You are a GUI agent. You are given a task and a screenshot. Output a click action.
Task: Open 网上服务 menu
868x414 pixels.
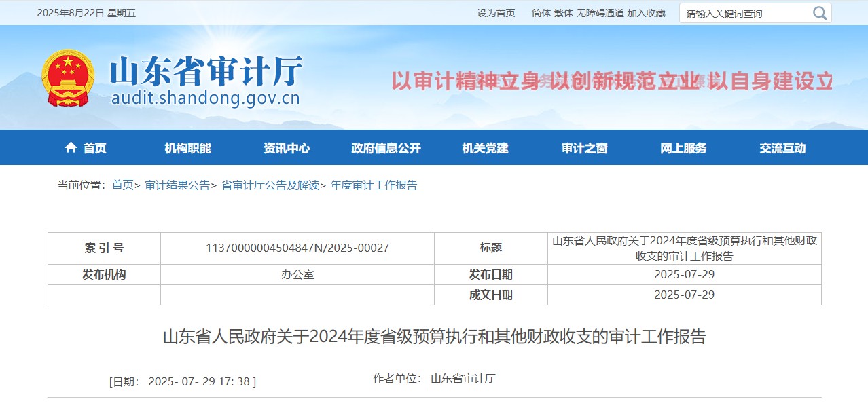coord(683,148)
